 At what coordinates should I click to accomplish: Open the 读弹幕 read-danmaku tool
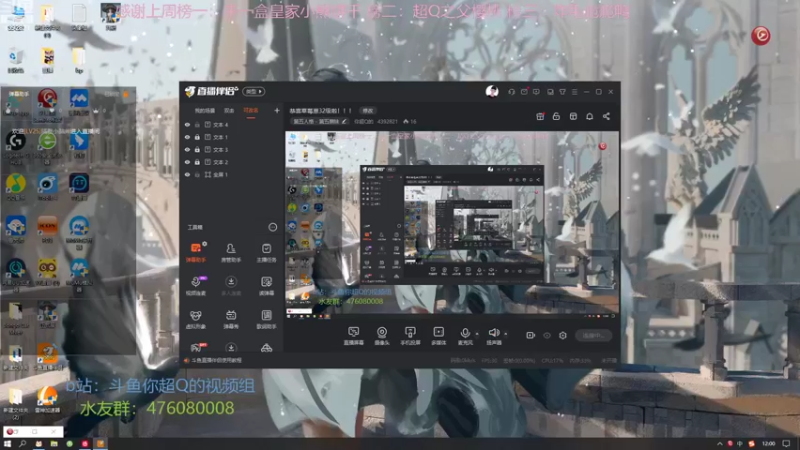(x=266, y=286)
